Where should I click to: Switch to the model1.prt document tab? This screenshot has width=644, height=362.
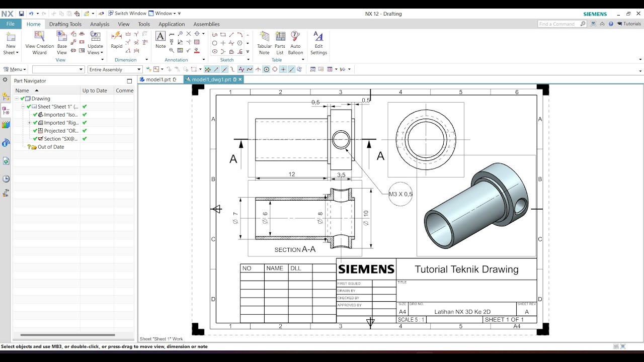[x=158, y=79]
